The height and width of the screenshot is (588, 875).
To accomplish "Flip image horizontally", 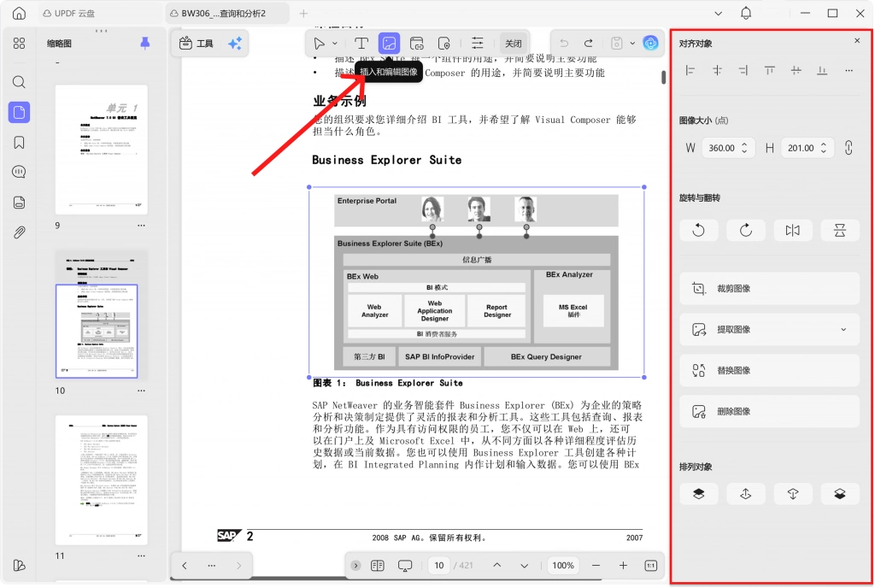I will click(x=793, y=230).
